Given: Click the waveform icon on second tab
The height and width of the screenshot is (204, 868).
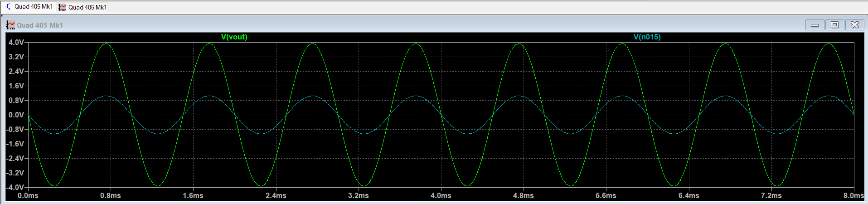Looking at the screenshot, I should (62, 7).
